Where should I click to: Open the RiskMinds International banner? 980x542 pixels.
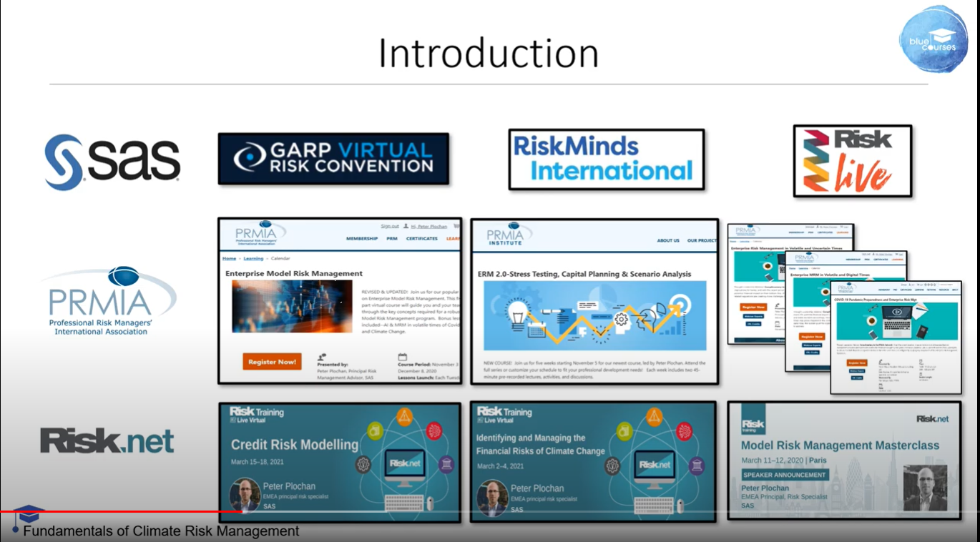[607, 159]
